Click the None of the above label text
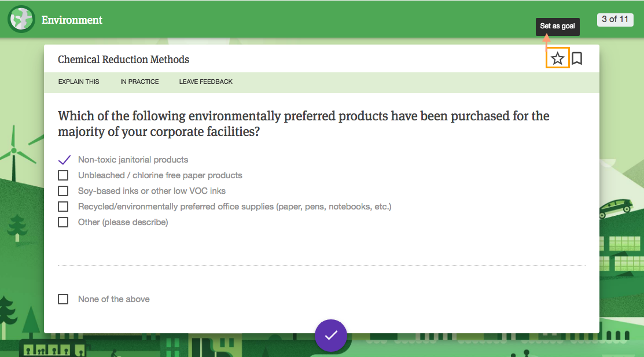Viewport: 644px width, 357px height. [x=114, y=299]
